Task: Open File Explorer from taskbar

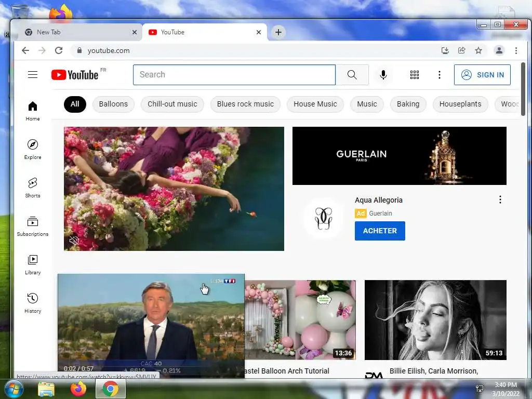Action: [46, 389]
